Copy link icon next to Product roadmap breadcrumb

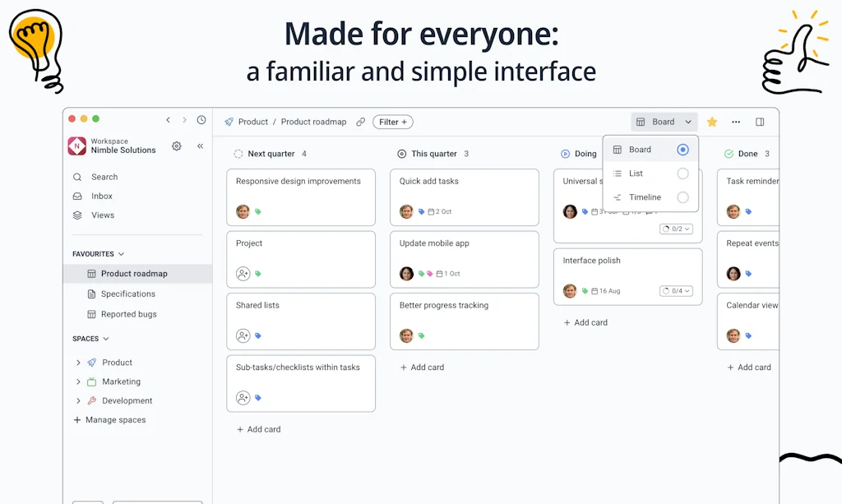360,121
